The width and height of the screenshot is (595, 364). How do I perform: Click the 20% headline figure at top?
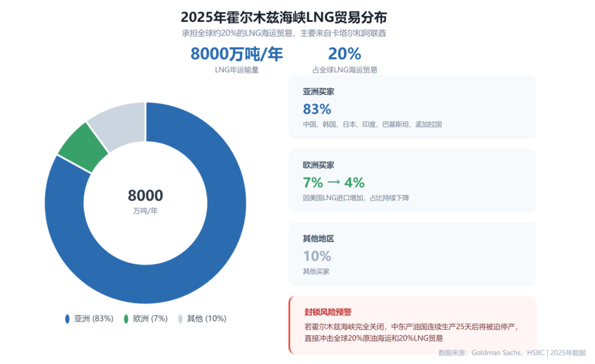344,54
